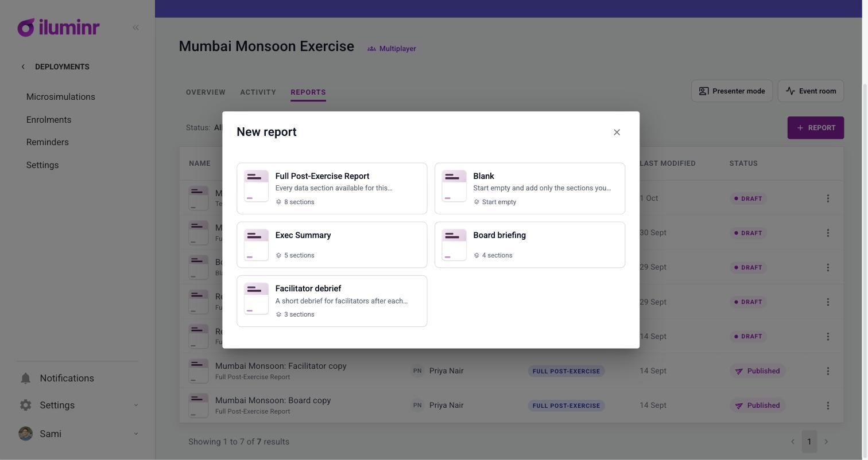Click the Mumbai Monsoon: Board copy row name
This screenshot has height=460, width=868.
(273, 400)
